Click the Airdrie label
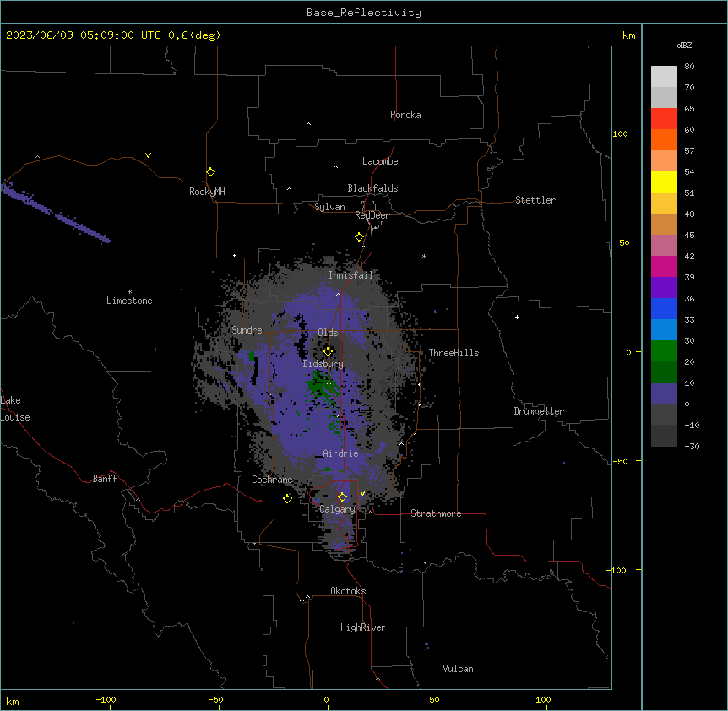728x711 pixels. [340, 453]
